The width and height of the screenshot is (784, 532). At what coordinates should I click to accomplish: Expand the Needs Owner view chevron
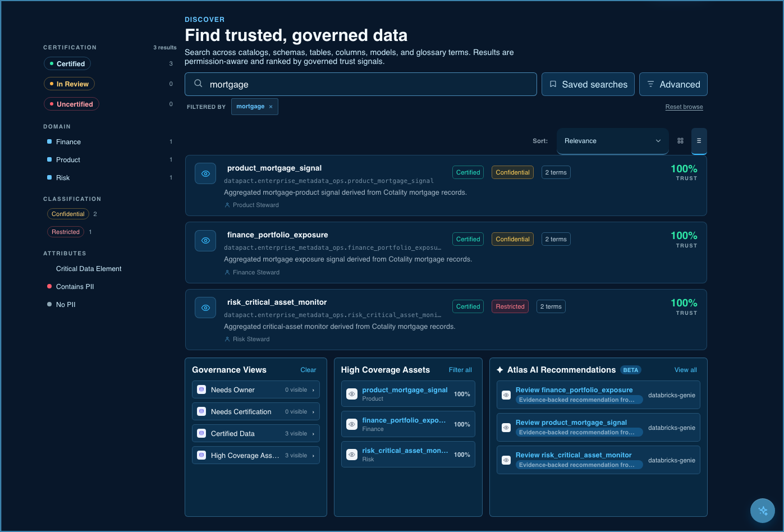[x=313, y=390]
